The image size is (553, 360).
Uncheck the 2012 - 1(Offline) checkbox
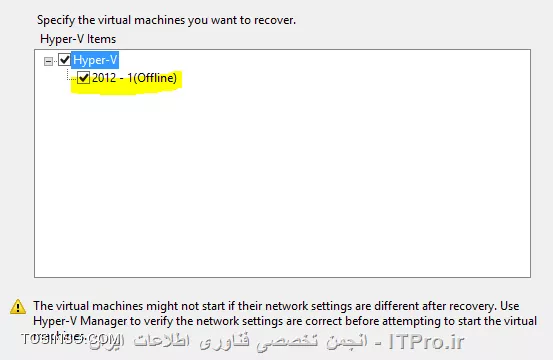pos(84,78)
